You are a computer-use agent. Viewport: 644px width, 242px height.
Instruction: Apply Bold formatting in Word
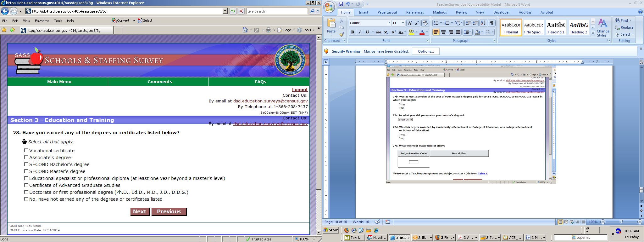(353, 32)
